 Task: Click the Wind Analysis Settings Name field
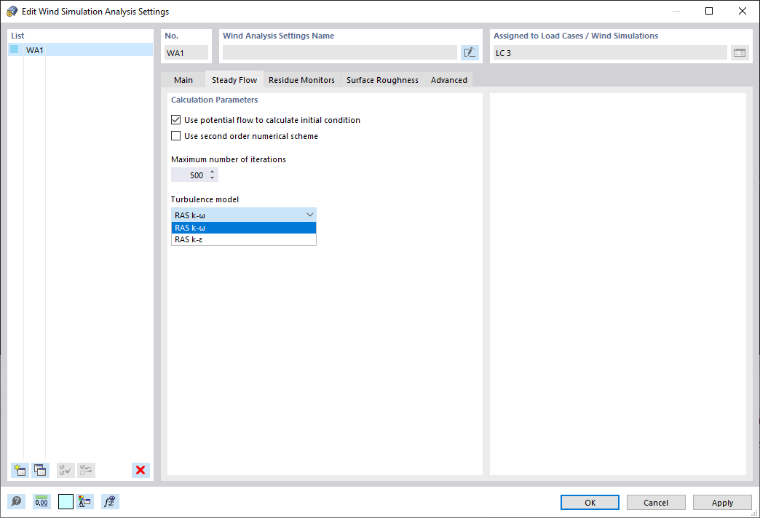[340, 53]
